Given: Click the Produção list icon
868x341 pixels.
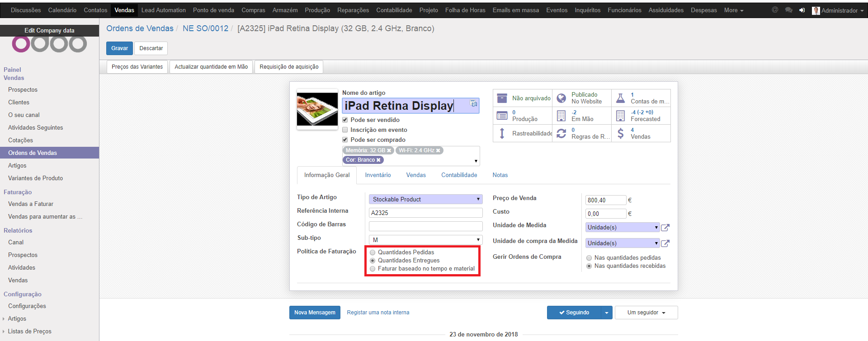Looking at the screenshot, I should point(502,116).
